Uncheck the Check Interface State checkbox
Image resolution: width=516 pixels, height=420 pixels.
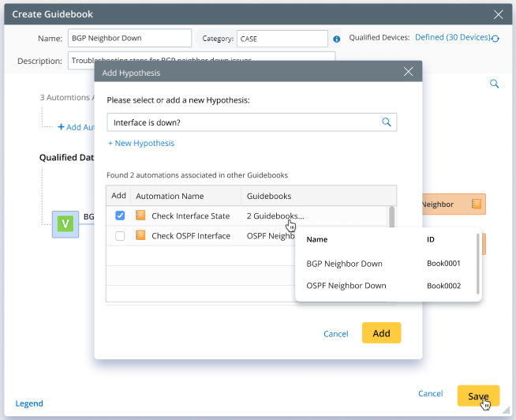pyautogui.click(x=120, y=216)
